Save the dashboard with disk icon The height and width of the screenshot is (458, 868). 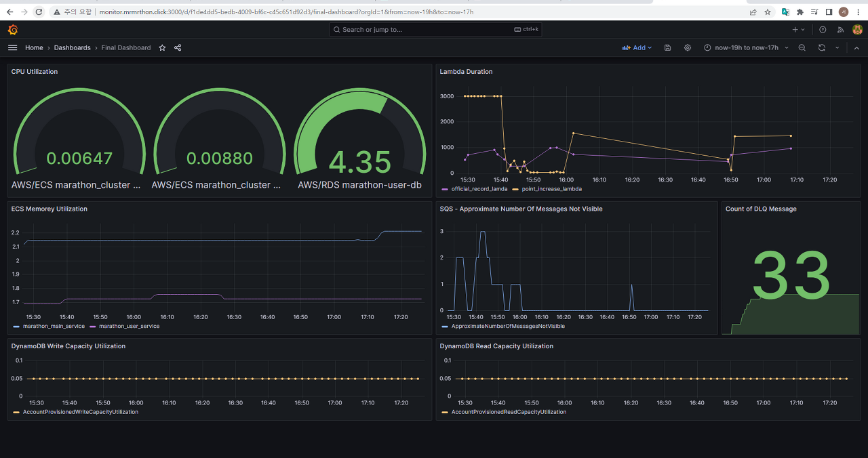coord(668,48)
